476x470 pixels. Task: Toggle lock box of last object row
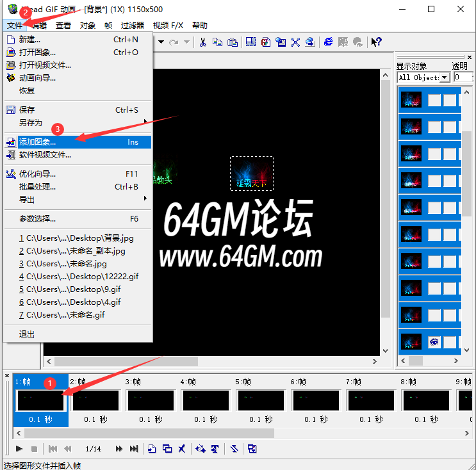pos(450,342)
